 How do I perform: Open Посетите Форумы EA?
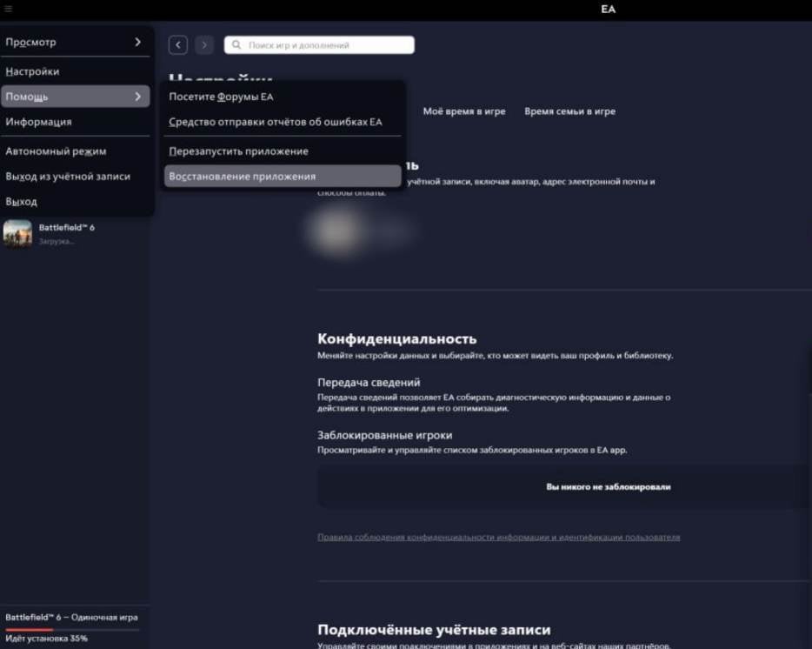coord(221,97)
